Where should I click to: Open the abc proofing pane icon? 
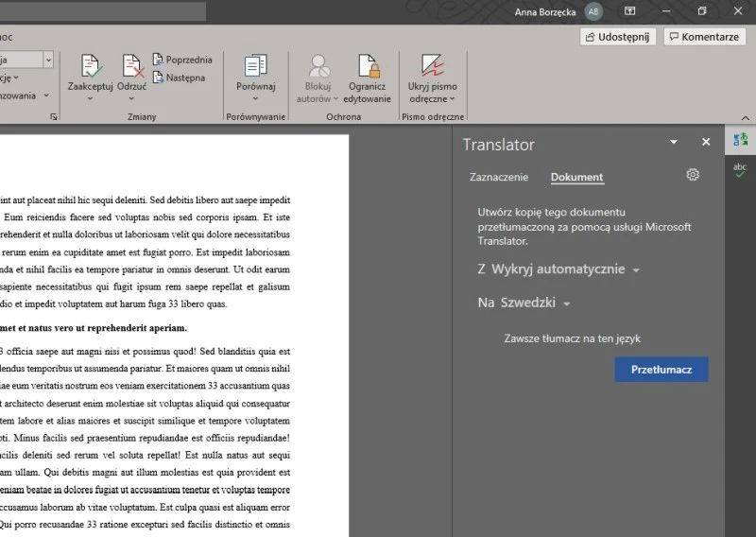[x=740, y=169]
